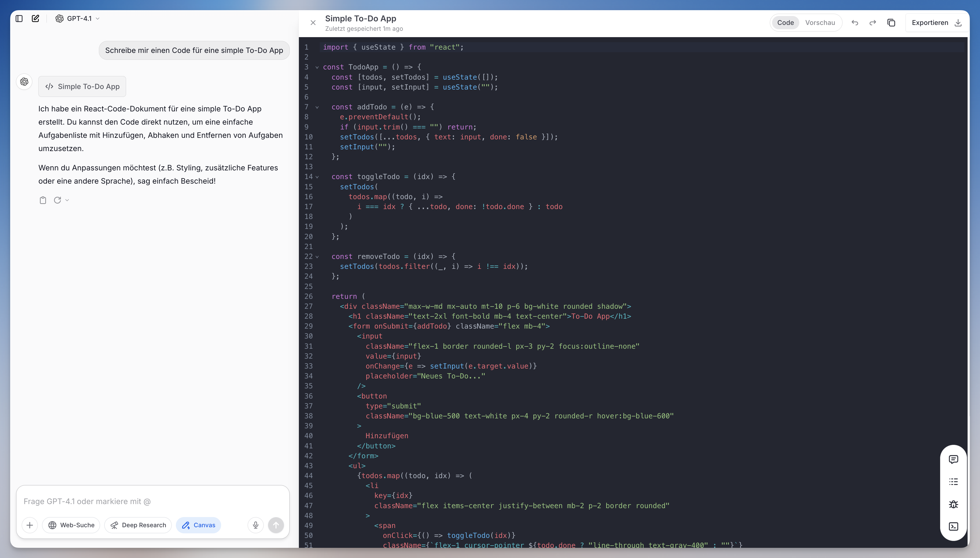Image resolution: width=980 pixels, height=558 pixels.
Task: Toggle the Canvas tool off
Action: pyautogui.click(x=198, y=525)
